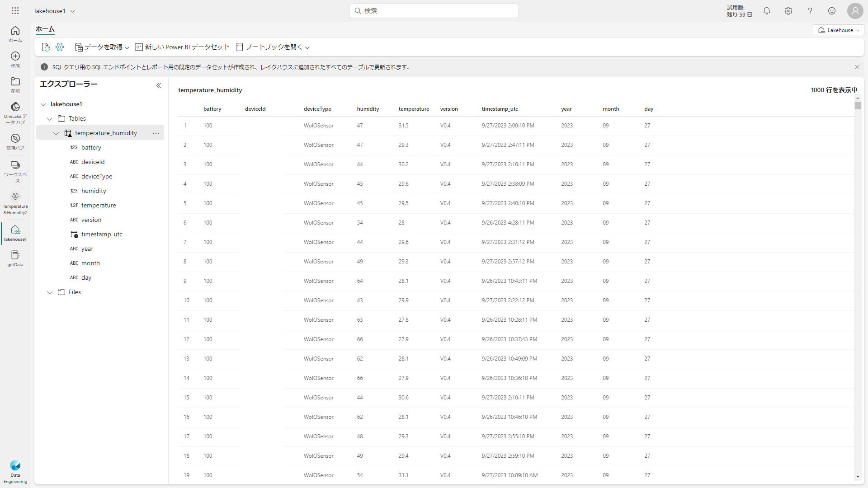The image size is (868, 488).
Task: Click timestamp 9/26/2023 4:28:11 PM cell
Action: tap(508, 223)
